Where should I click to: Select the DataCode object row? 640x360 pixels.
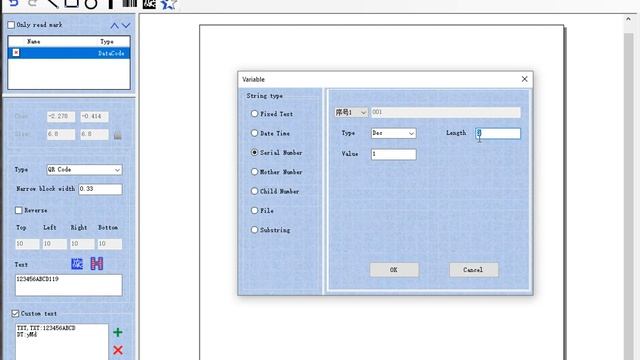[69, 53]
